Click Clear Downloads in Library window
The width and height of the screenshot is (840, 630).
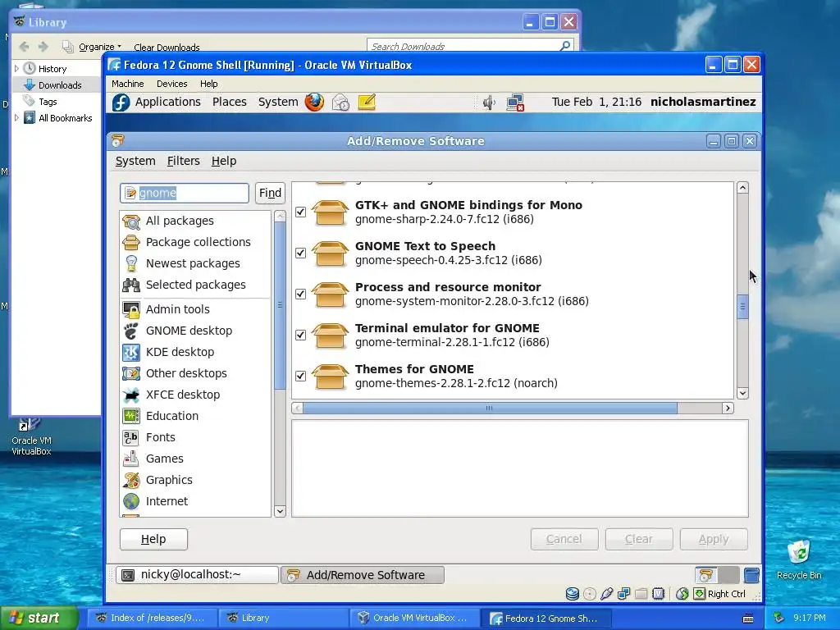point(167,47)
